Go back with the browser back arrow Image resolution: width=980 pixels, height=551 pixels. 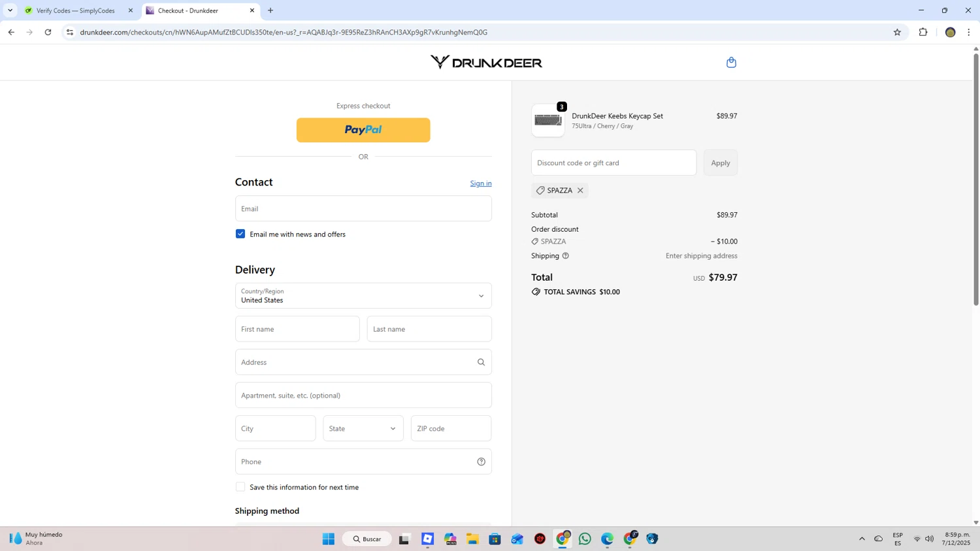point(11,32)
